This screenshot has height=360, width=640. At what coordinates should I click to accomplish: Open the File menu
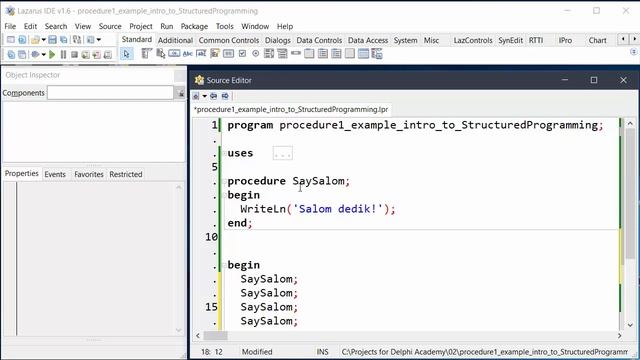[x=10, y=26]
